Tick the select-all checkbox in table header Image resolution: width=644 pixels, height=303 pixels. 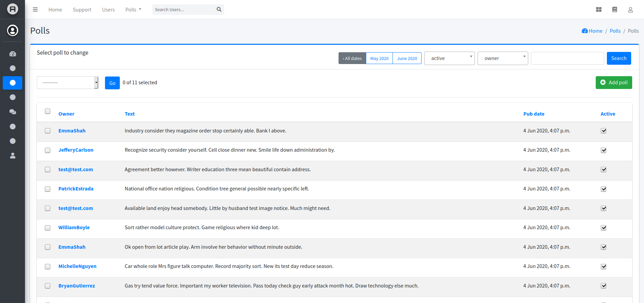click(x=48, y=111)
